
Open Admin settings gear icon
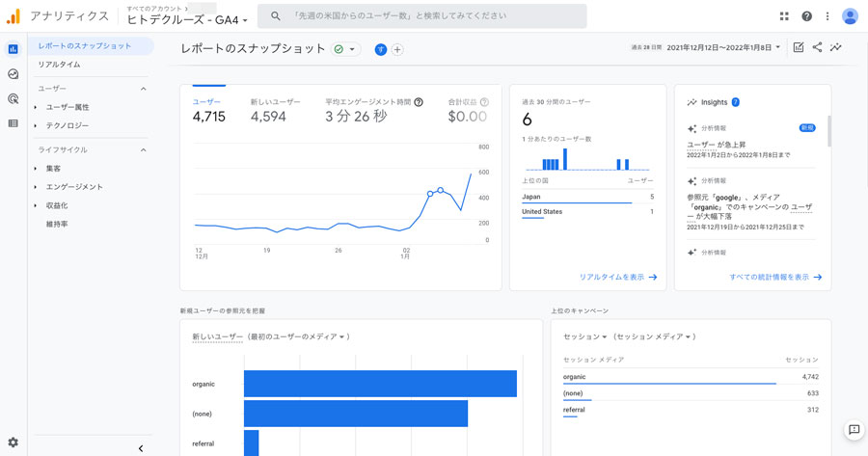[13, 442]
